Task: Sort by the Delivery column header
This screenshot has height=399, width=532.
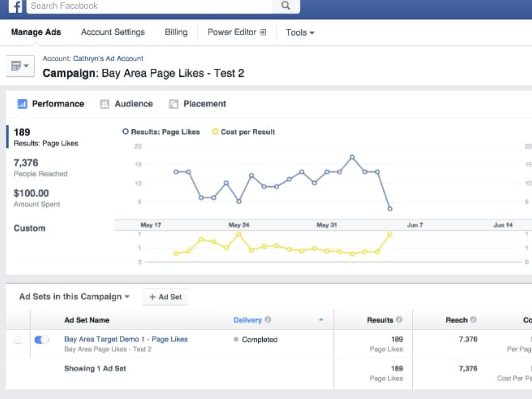Action: point(248,320)
